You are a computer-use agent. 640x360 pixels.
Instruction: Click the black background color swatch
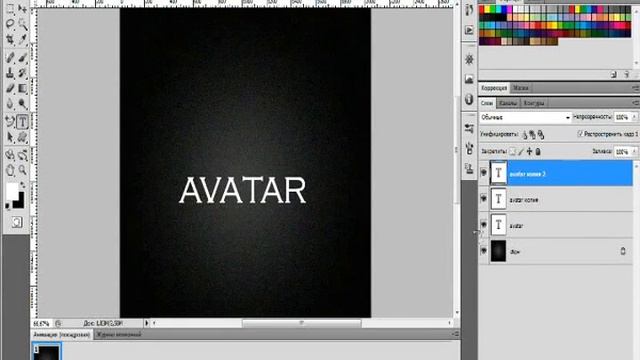20,201
